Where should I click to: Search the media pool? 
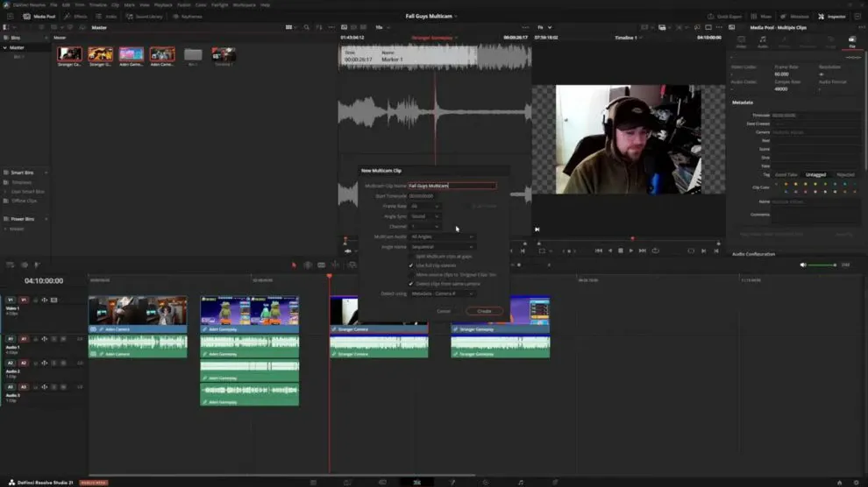(x=306, y=27)
